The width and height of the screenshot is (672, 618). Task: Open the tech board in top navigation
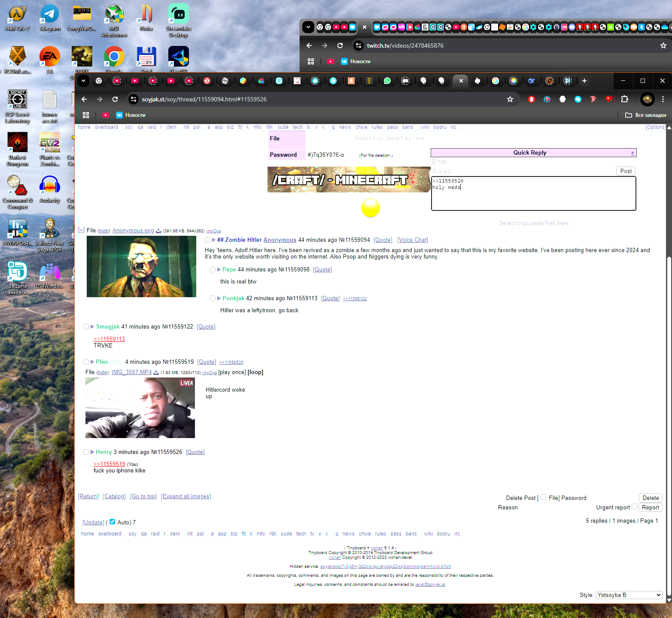pos(298,127)
